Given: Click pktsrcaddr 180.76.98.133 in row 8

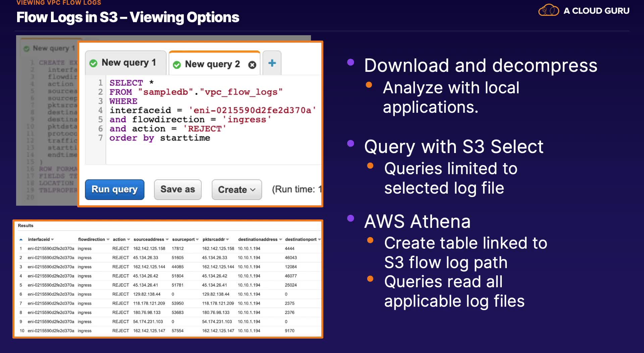Looking at the screenshot, I should click(216, 312).
